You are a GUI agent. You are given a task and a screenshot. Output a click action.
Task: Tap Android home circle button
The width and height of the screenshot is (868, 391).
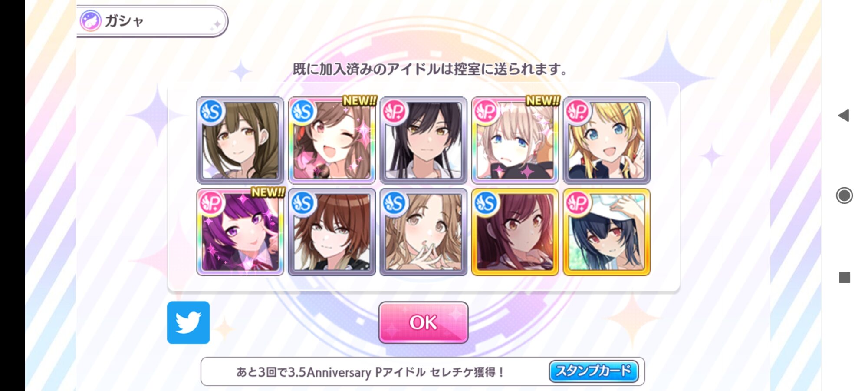pos(844,195)
